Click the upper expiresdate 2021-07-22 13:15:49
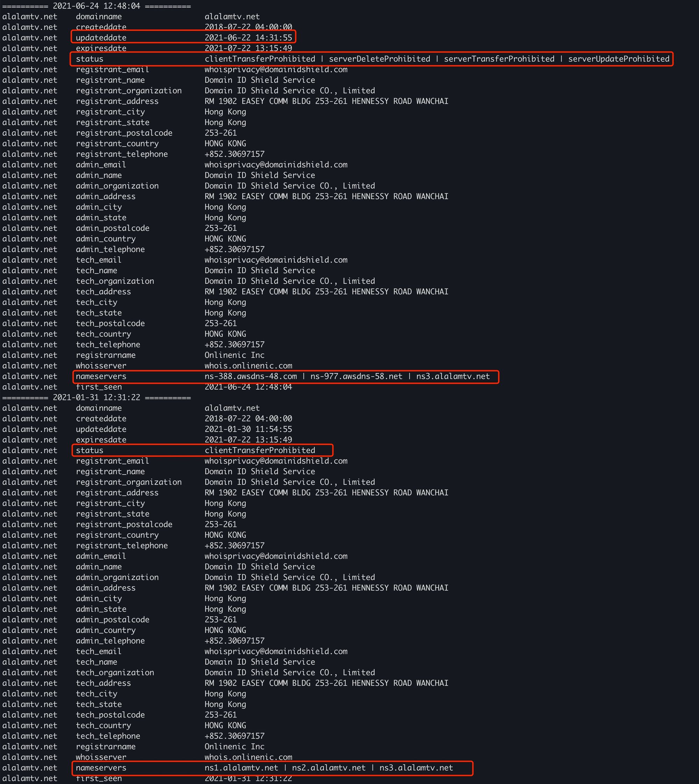The image size is (699, 784). click(248, 48)
